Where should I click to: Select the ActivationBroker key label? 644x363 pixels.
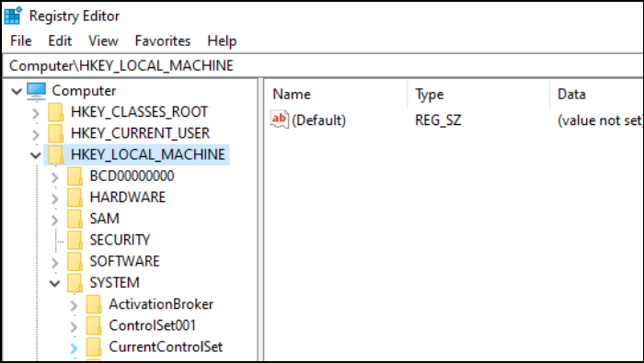click(161, 304)
